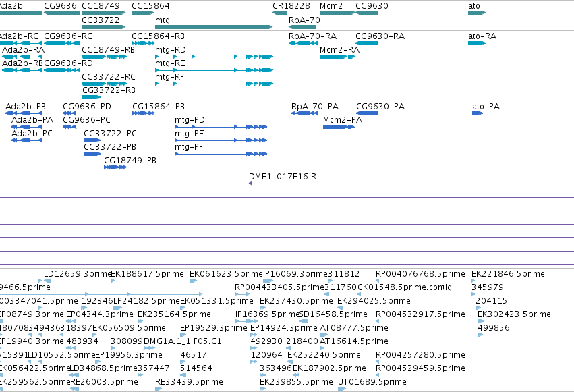
Task: Select EST AT16614.5prime
Action: (323, 348)
